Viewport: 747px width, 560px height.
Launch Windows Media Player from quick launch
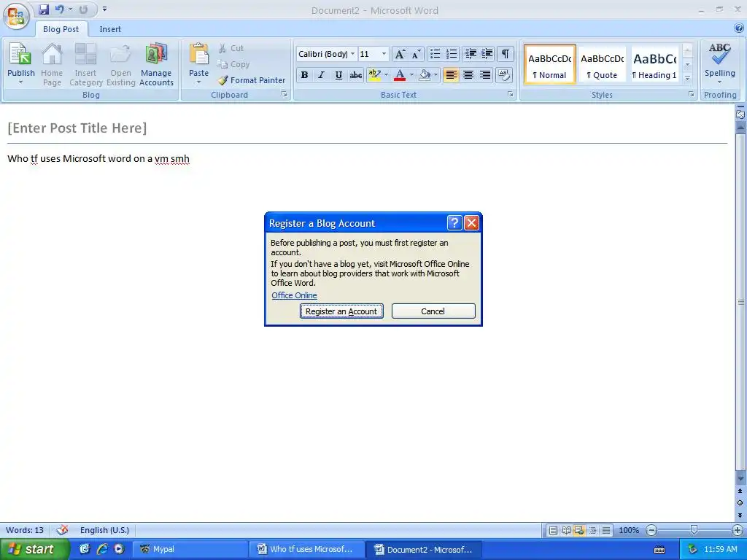pos(119,549)
